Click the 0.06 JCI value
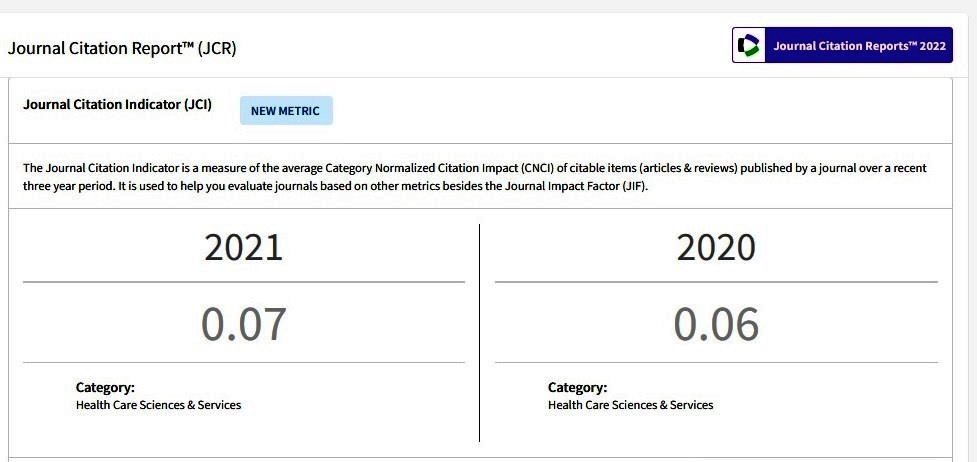This screenshot has width=977, height=462. point(716,324)
